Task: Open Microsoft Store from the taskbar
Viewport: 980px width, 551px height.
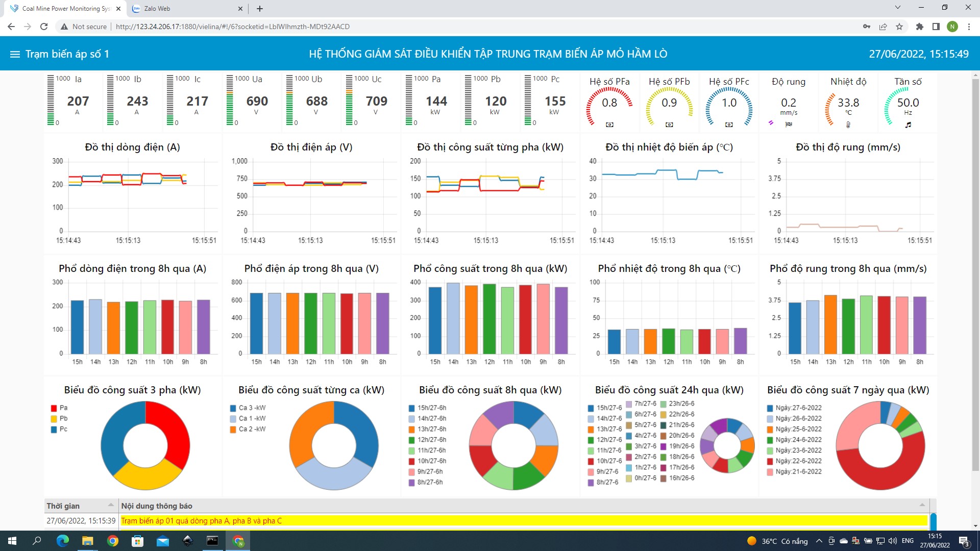Action: [x=138, y=541]
